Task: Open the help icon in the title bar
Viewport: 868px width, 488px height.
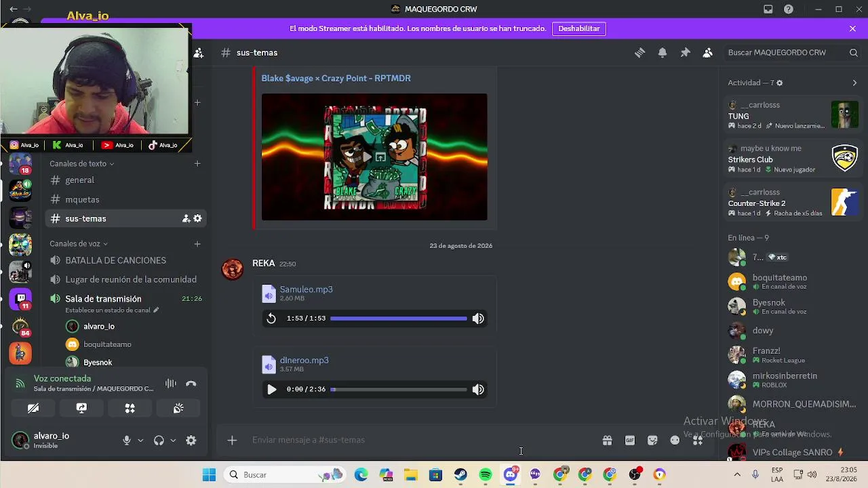Action: pyautogui.click(x=789, y=9)
